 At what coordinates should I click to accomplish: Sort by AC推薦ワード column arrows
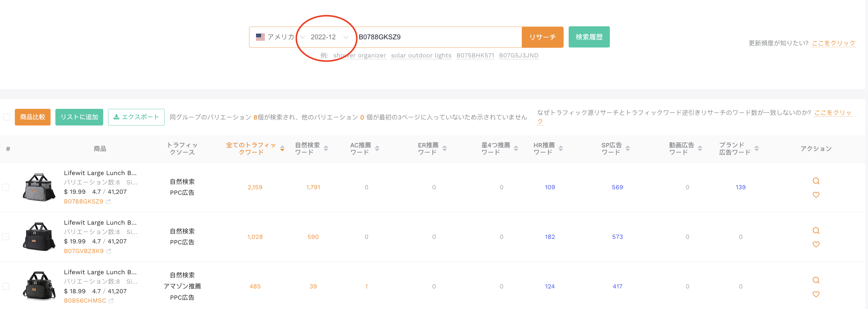tap(377, 148)
